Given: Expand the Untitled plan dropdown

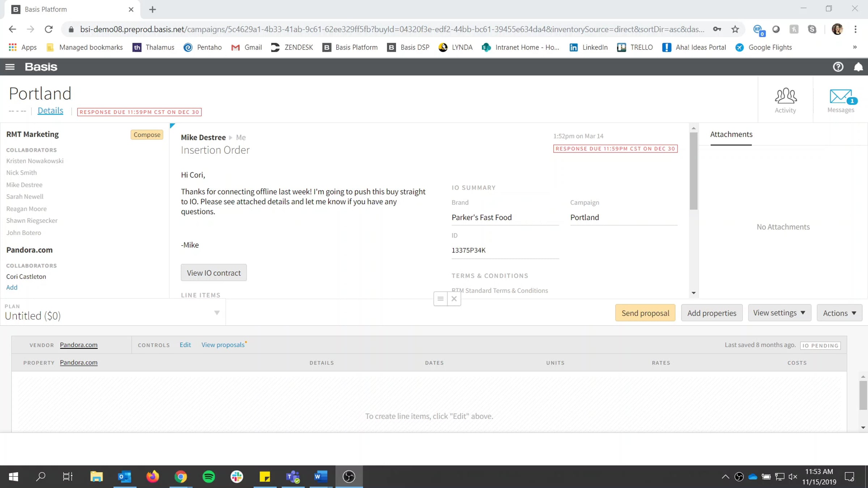Looking at the screenshot, I should (217, 313).
